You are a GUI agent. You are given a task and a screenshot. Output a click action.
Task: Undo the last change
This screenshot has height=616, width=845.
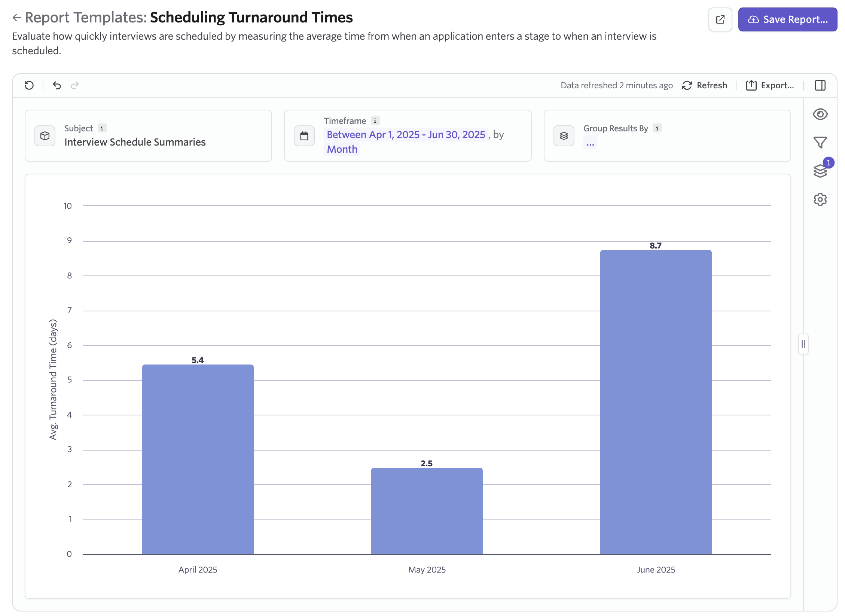coord(57,85)
